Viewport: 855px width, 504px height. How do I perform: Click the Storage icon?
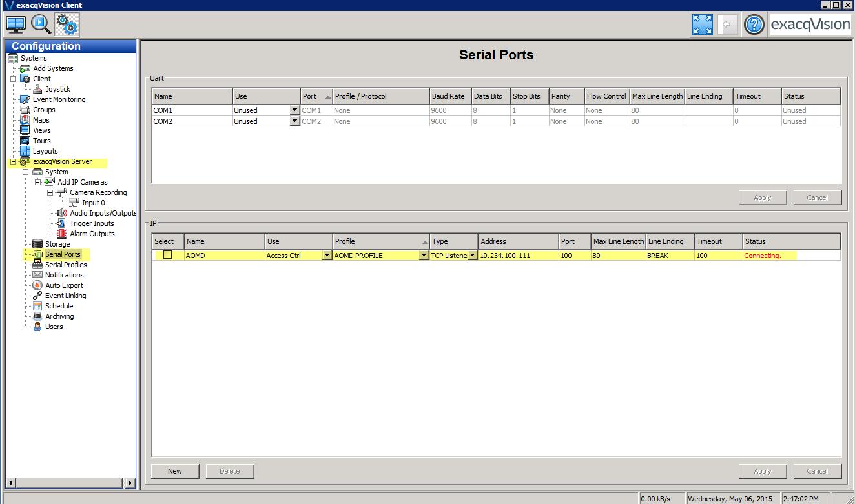37,244
